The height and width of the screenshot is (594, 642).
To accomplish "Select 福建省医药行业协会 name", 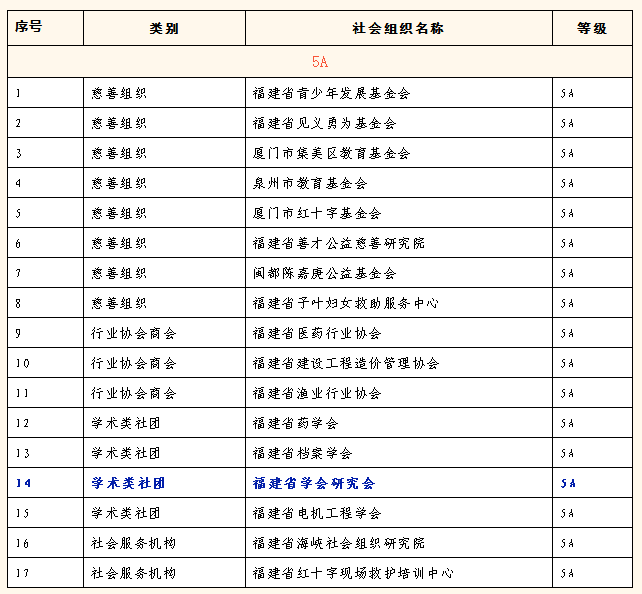I will [x=317, y=333].
